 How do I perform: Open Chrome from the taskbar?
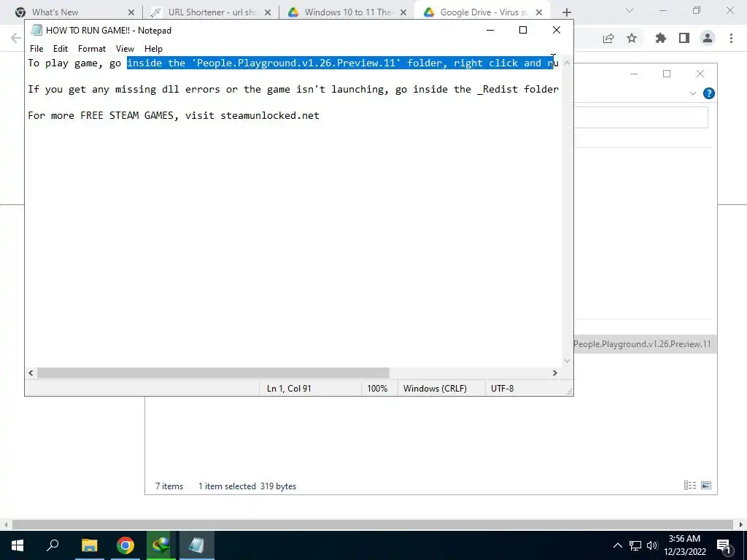tap(125, 545)
